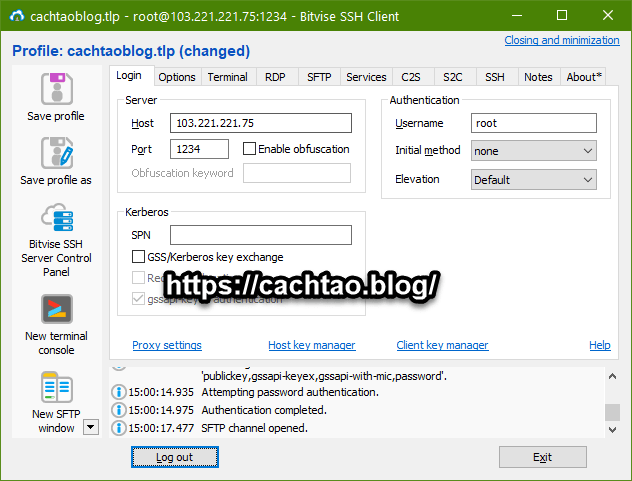Switch to the Options tab
The image size is (632, 481).
pos(177,77)
